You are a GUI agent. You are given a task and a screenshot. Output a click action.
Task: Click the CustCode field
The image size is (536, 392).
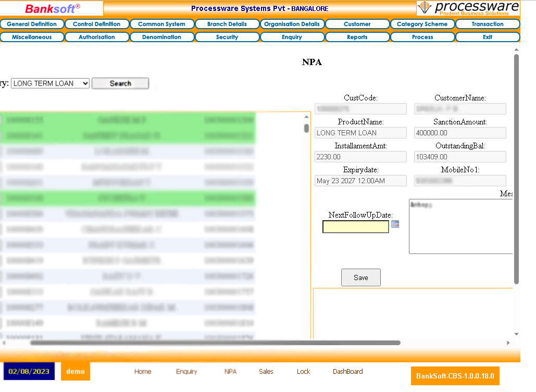360,109
